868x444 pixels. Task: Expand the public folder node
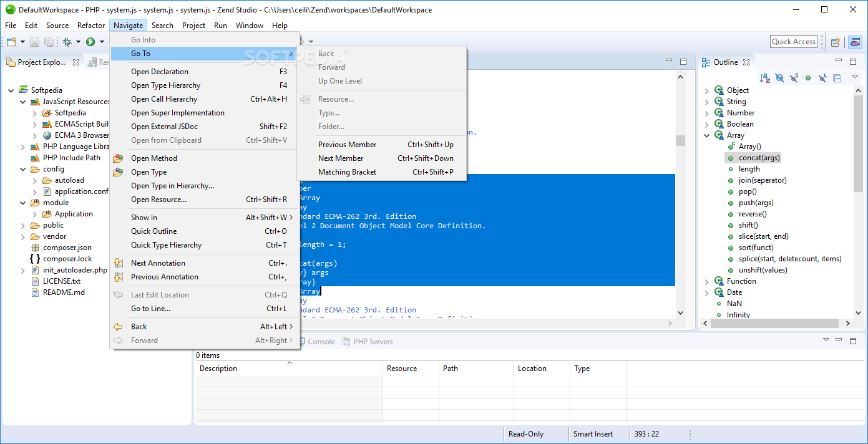click(x=23, y=225)
